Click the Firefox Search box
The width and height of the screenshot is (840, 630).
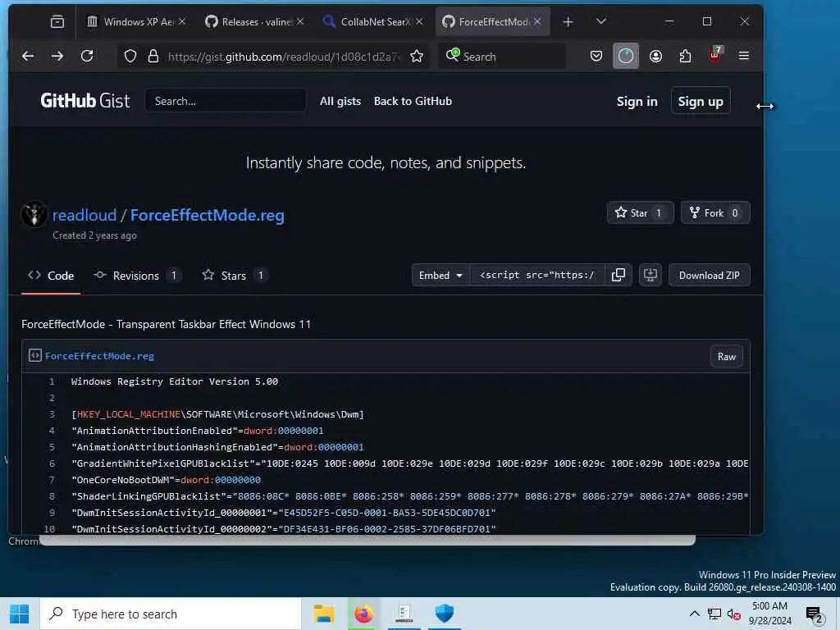click(503, 57)
